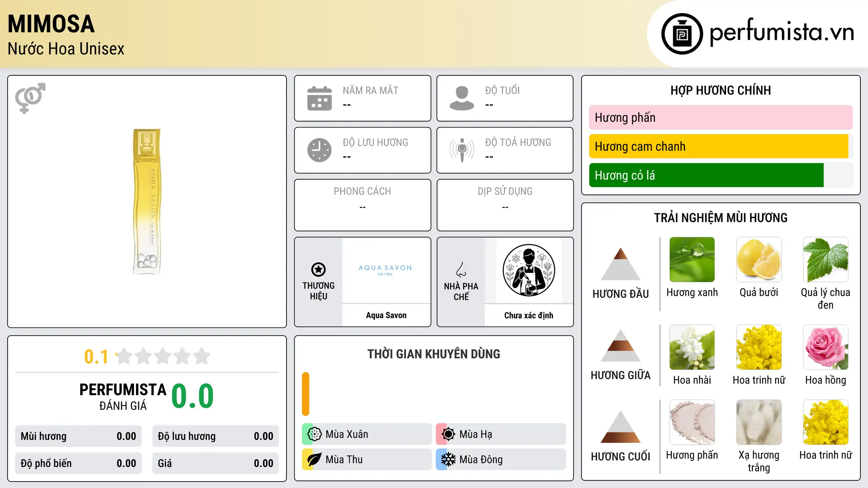Click the person icon beside ĐỘ TUỔI
This screenshot has height=488, width=868.
coord(462,98)
